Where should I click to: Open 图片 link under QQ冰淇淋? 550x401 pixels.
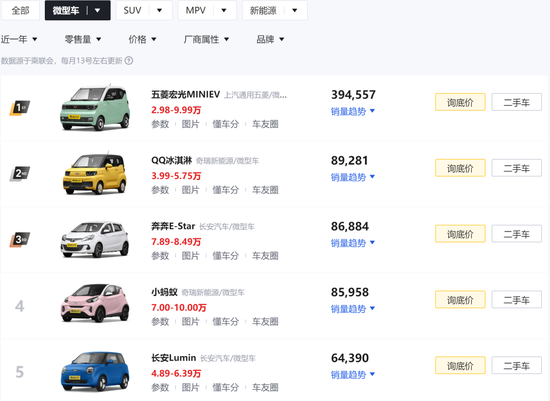coord(190,190)
